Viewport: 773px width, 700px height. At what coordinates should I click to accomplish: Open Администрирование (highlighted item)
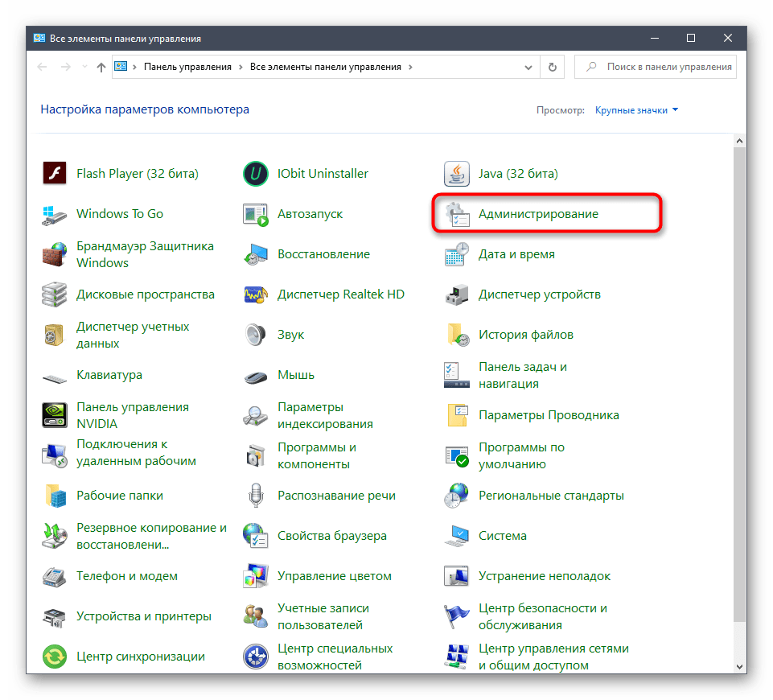539,213
